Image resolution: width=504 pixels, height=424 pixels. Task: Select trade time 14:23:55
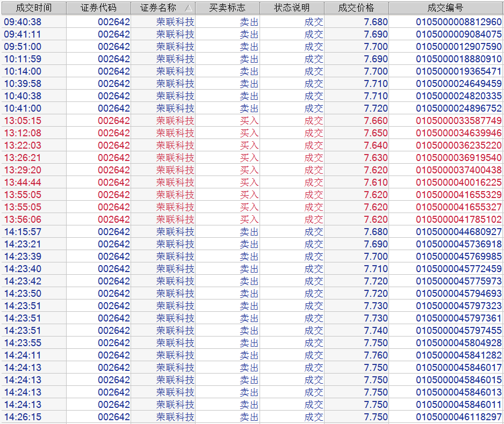(x=23, y=343)
